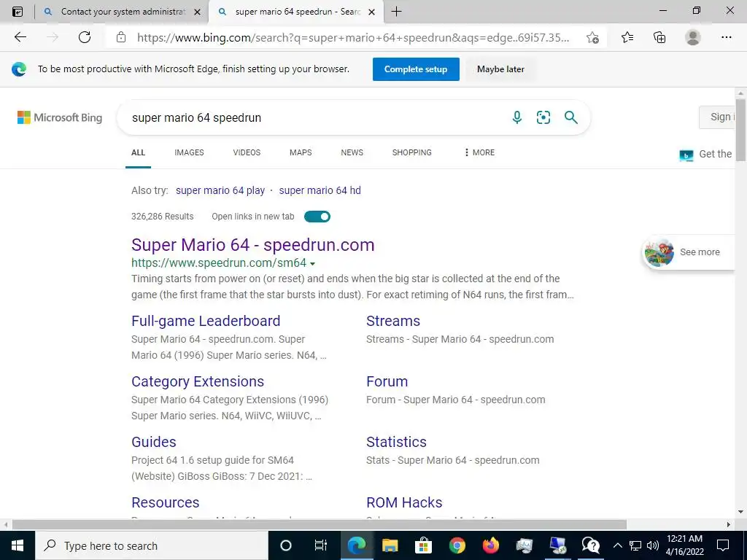The height and width of the screenshot is (560, 747).
Task: Open a new tab with plus button
Action: pos(396,12)
